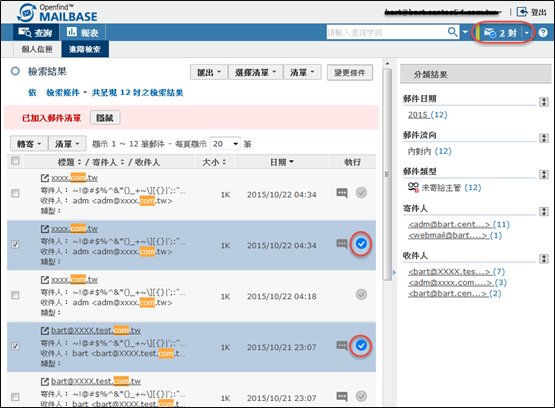Click the 變更條件 button
The image size is (555, 408).
coord(349,73)
